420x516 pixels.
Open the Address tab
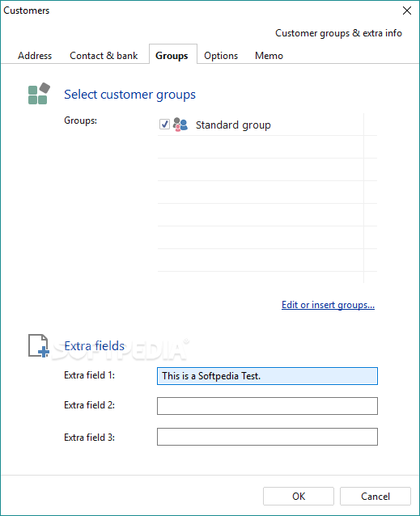pyautogui.click(x=35, y=56)
